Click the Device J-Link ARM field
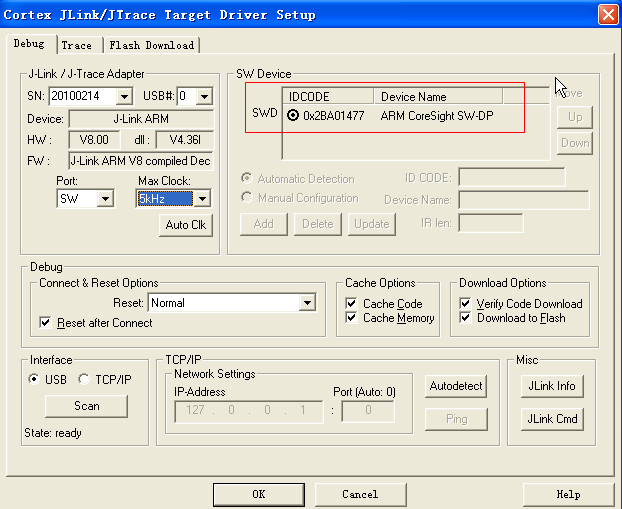This screenshot has height=509, width=622. (141, 119)
